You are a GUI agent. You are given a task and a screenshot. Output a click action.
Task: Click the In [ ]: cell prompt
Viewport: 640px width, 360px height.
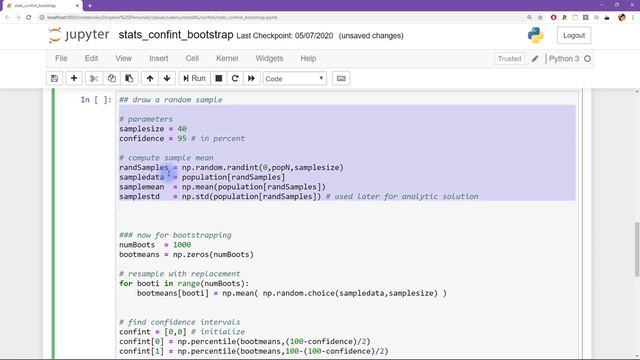96,100
